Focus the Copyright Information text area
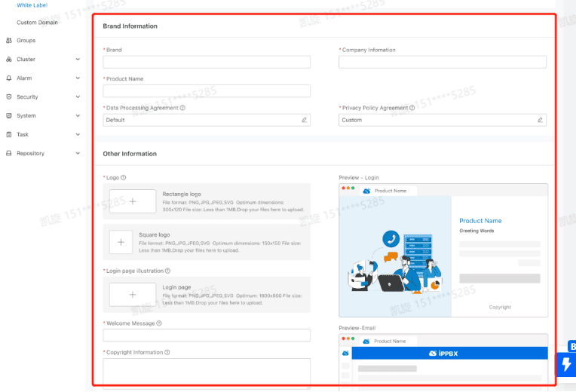The width and height of the screenshot is (576, 392). (207, 373)
